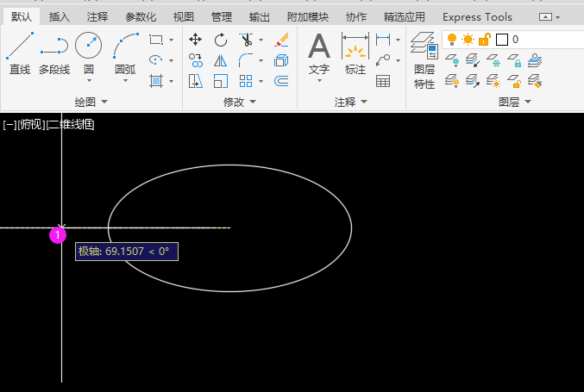Click the Layer Off tool icon
The height and width of the screenshot is (392, 584).
453,60
